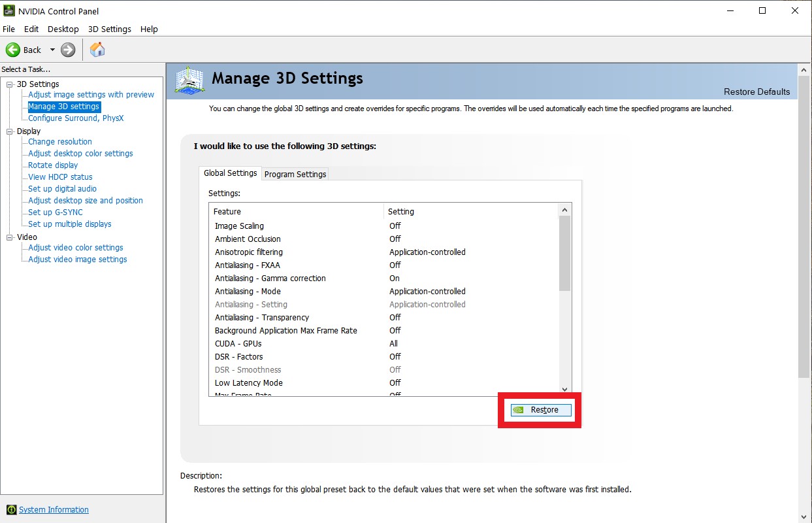Open Adjust video color settings
The width and height of the screenshot is (812, 523).
76,248
